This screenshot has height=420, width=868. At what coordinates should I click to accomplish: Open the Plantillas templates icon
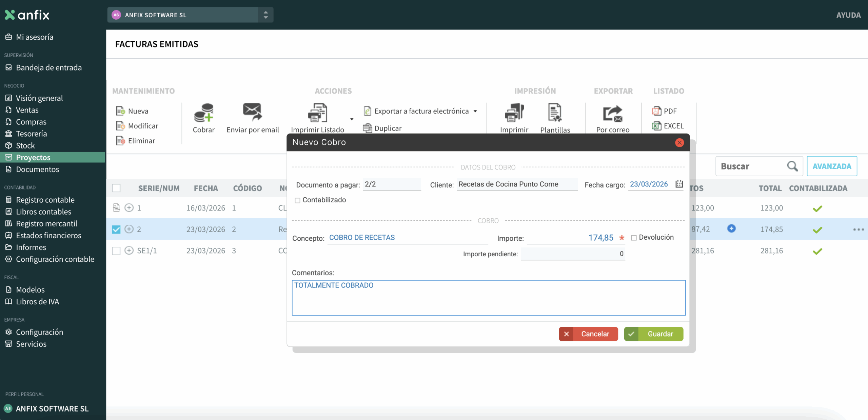[x=555, y=113]
